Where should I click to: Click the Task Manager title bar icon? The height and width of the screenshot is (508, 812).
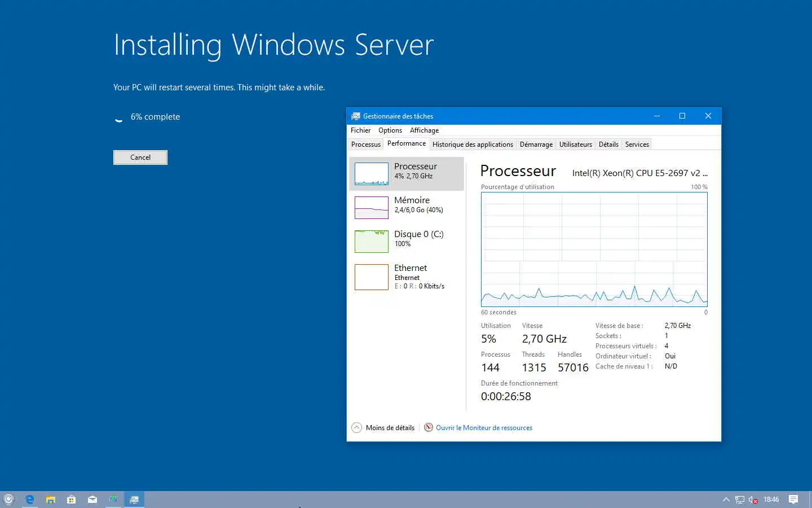point(356,116)
